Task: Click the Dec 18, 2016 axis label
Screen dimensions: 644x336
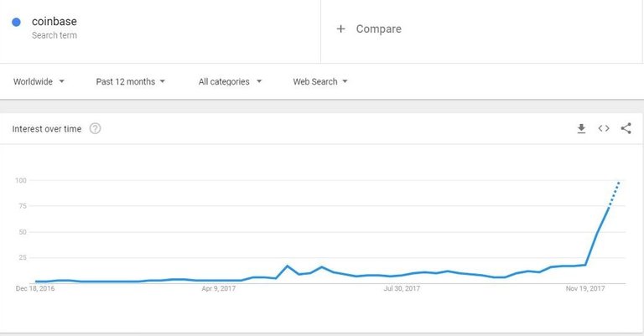Action: pos(35,288)
